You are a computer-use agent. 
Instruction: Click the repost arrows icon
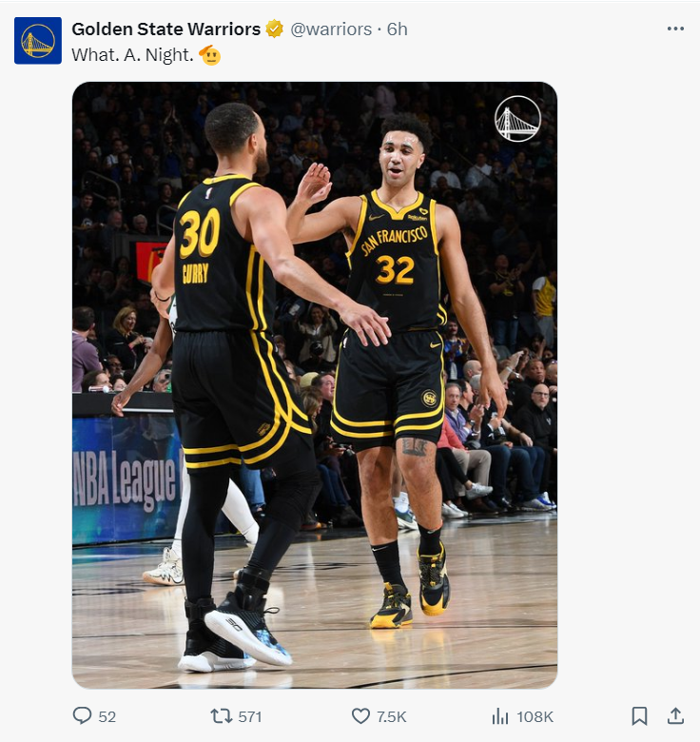(x=221, y=716)
